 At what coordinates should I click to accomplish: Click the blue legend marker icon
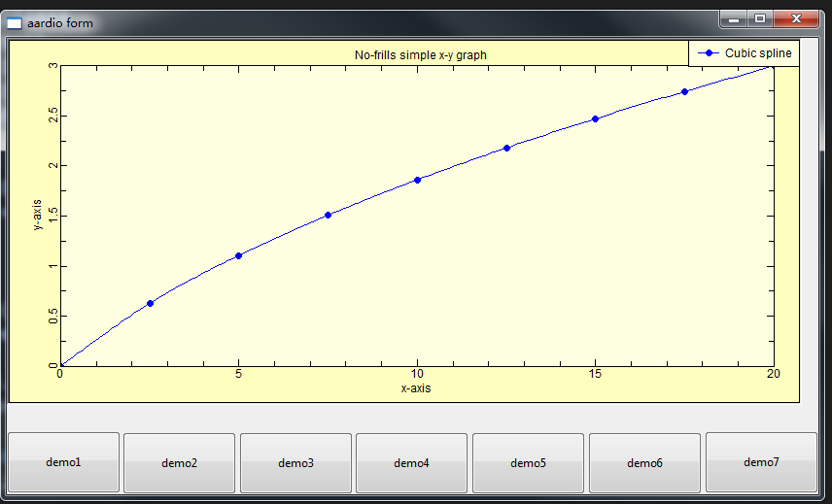point(709,53)
